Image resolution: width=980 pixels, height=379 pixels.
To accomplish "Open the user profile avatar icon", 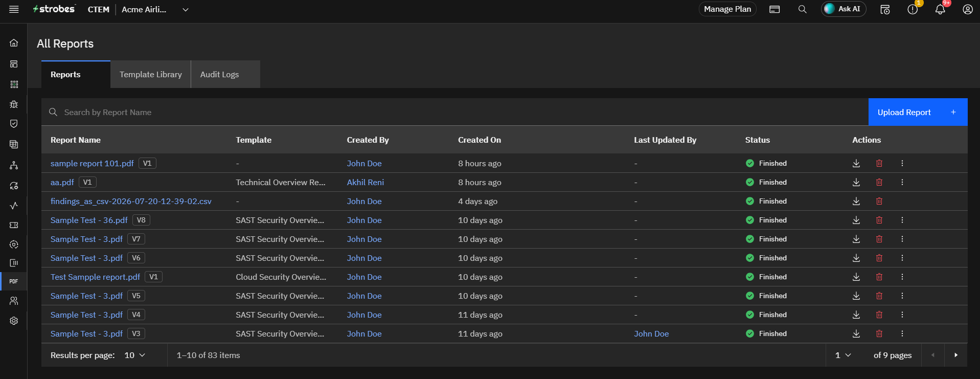I will (x=967, y=9).
